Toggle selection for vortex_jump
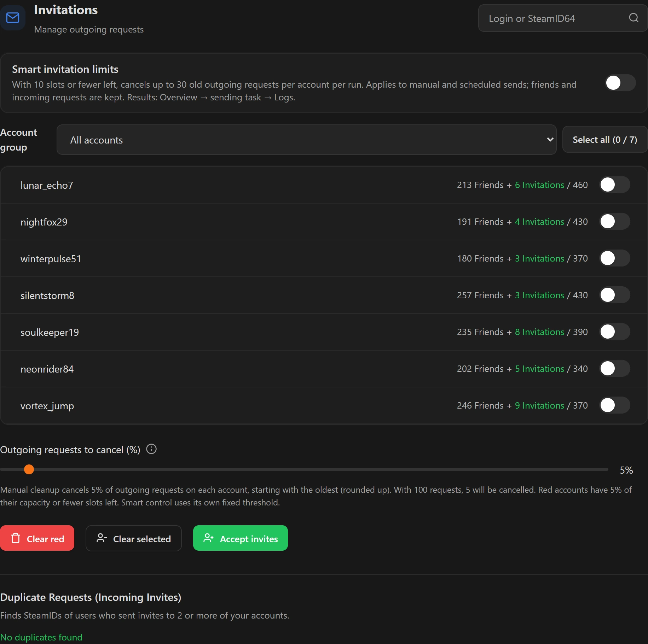The height and width of the screenshot is (644, 648). [615, 405]
